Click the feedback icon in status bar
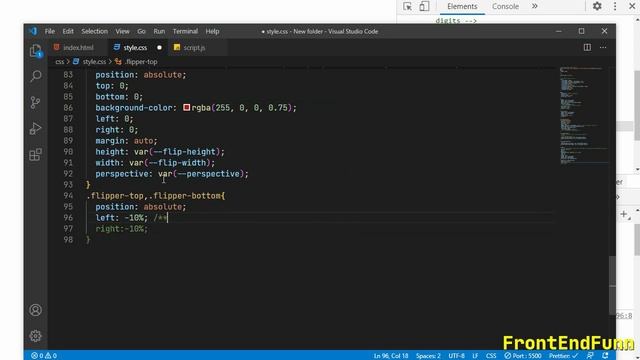The height and width of the screenshot is (360, 640). point(590,356)
